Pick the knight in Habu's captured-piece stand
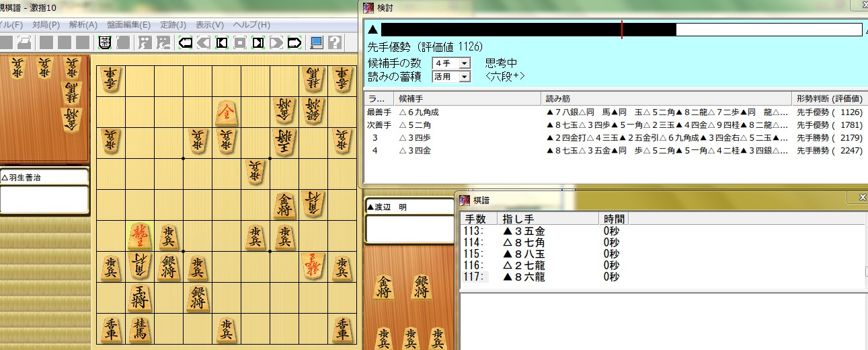 [73, 94]
